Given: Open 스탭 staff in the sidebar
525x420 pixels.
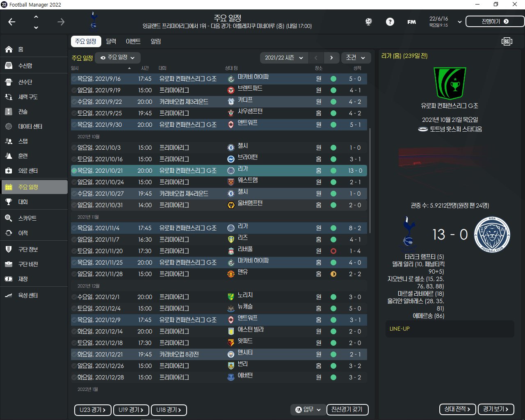Looking at the screenshot, I should coord(34,141).
